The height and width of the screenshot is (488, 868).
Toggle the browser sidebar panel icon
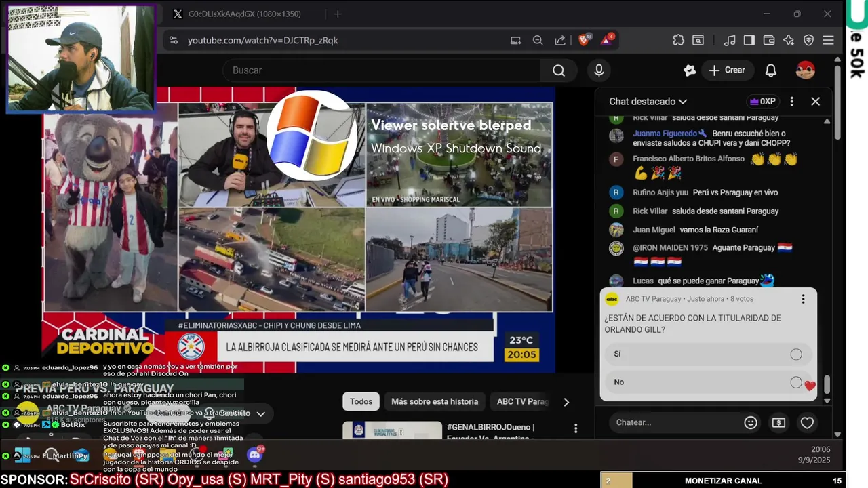(x=749, y=41)
